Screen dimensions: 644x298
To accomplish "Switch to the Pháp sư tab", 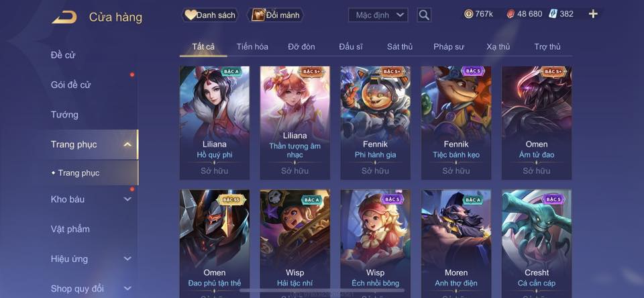I will pyautogui.click(x=449, y=47).
